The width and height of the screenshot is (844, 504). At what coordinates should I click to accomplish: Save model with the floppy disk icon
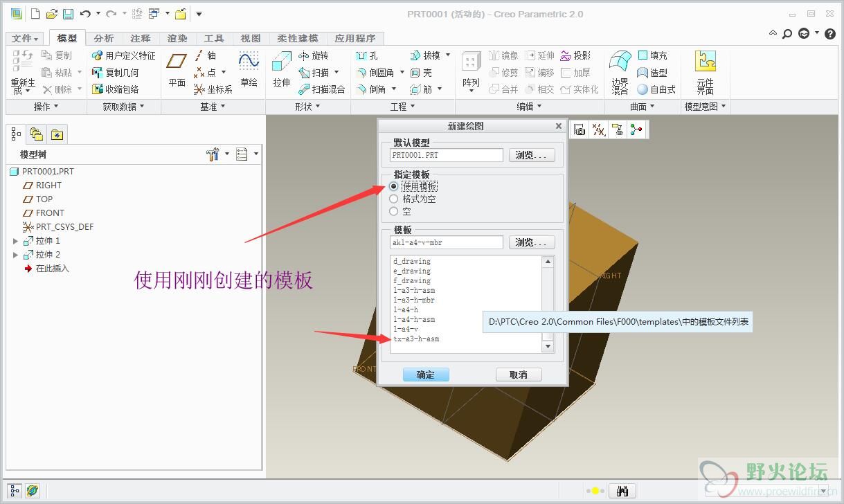(68, 14)
